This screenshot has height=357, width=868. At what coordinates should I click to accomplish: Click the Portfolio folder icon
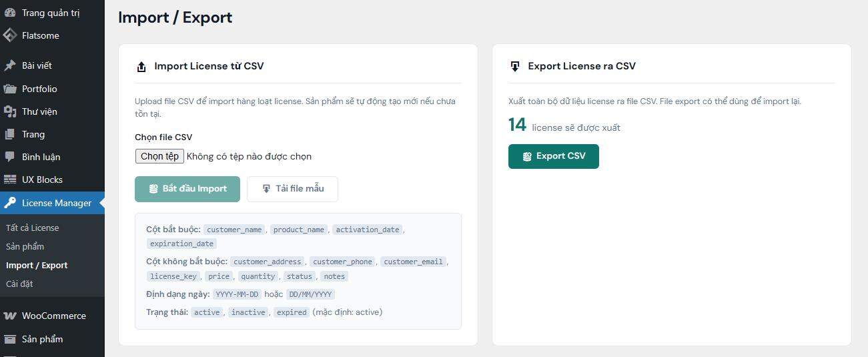(10, 89)
